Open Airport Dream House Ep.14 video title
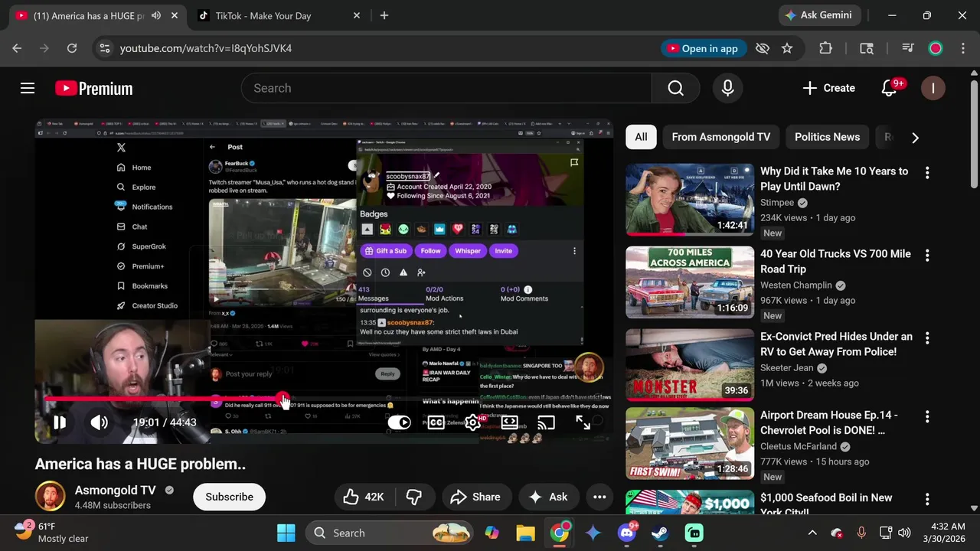Image resolution: width=980 pixels, height=551 pixels. [x=829, y=422]
